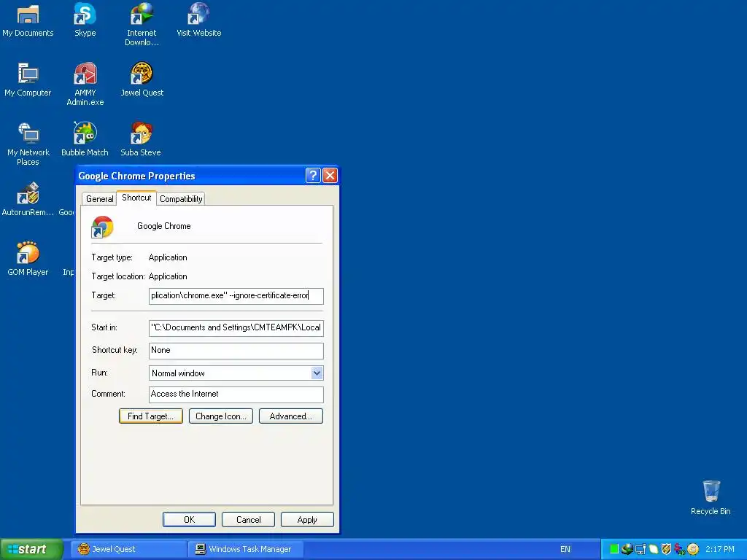Select the My Network Places icon

[28, 144]
